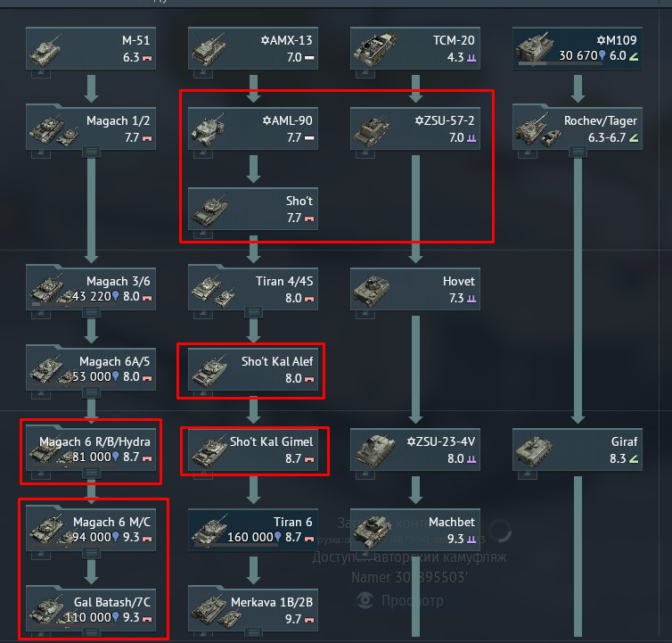Click the Sho't 7.7 tank card

(x=253, y=209)
